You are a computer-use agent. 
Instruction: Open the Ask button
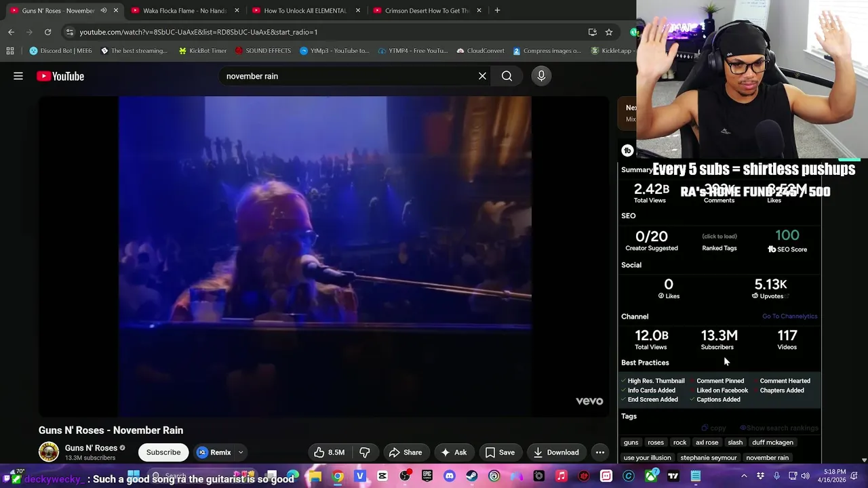click(x=454, y=452)
